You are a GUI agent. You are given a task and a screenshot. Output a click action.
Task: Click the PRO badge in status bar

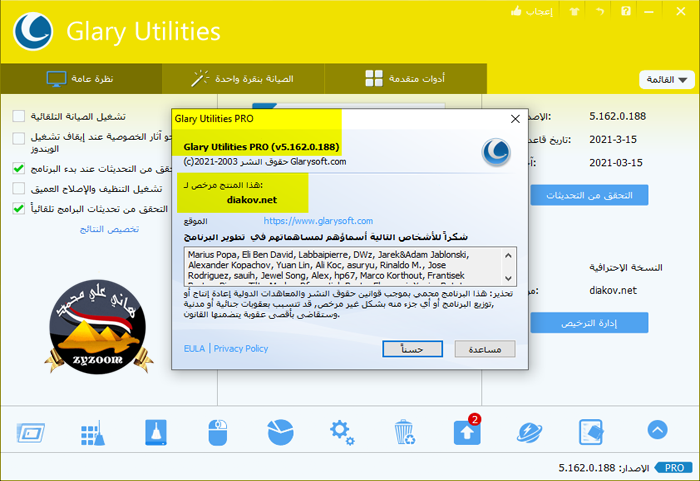(x=674, y=468)
